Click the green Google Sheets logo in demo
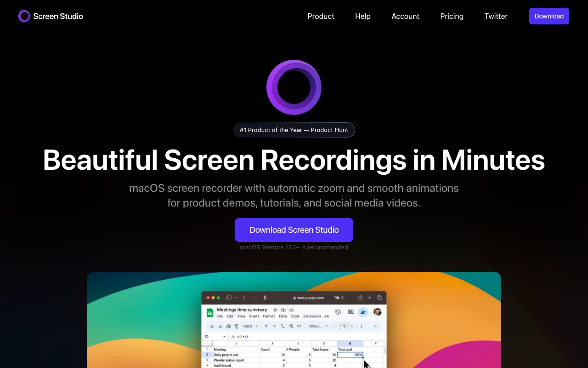Image resolution: width=588 pixels, height=368 pixels. pos(210,313)
